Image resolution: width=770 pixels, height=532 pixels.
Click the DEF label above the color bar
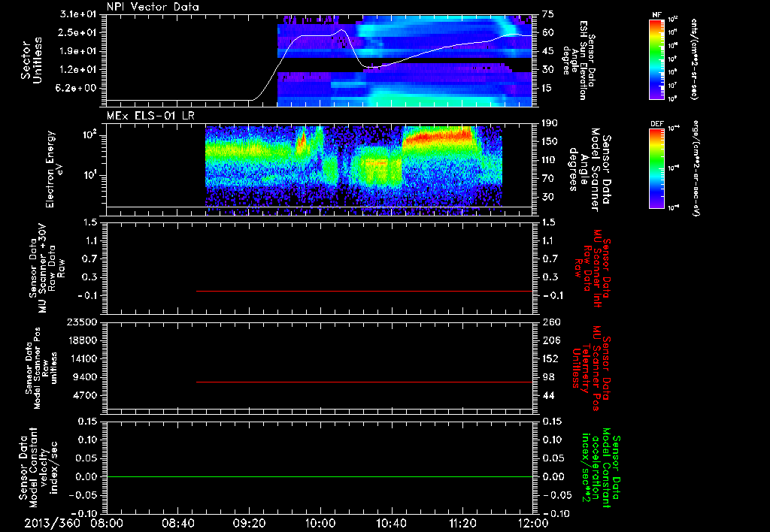656,124
